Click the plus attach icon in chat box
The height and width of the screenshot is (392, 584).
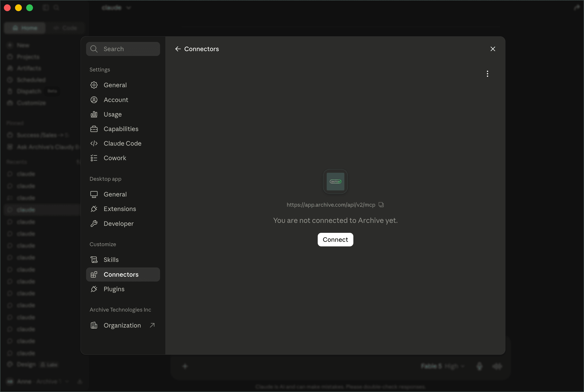[x=185, y=366]
